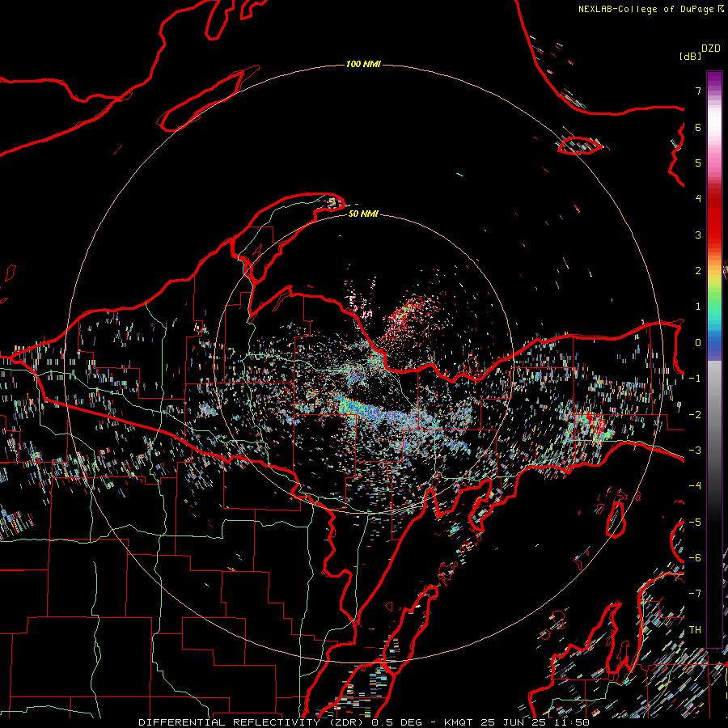Click the 5 value on the color scale
Screen dimensions: 728x728
coord(698,163)
